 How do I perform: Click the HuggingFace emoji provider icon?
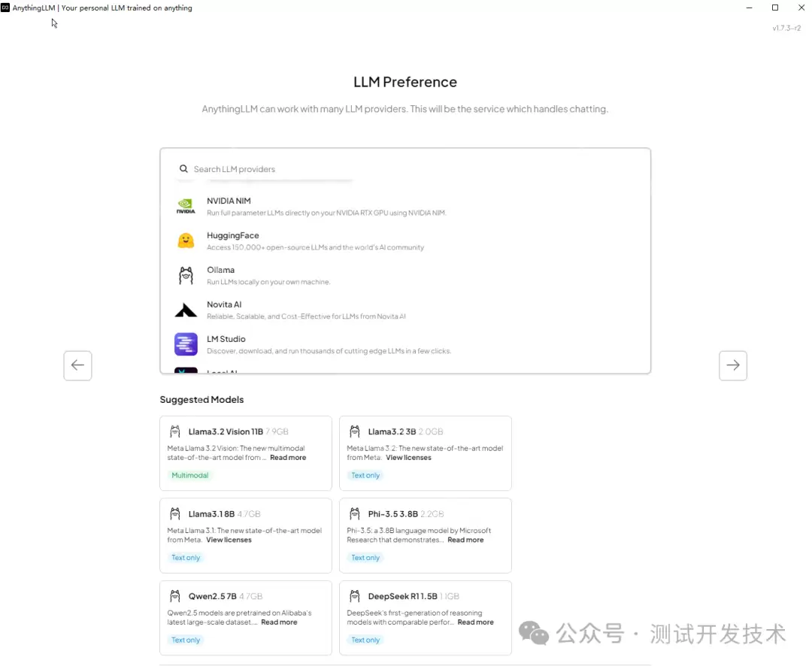tap(186, 241)
